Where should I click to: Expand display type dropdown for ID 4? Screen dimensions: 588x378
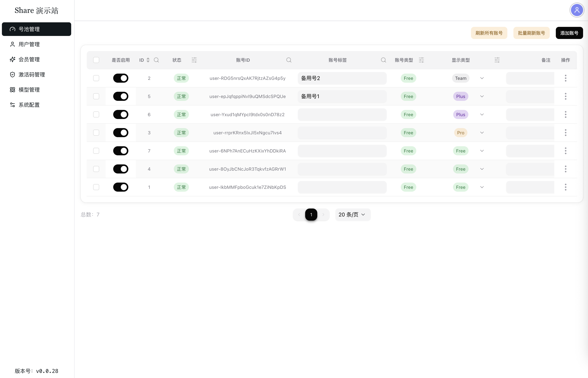tap(482, 169)
